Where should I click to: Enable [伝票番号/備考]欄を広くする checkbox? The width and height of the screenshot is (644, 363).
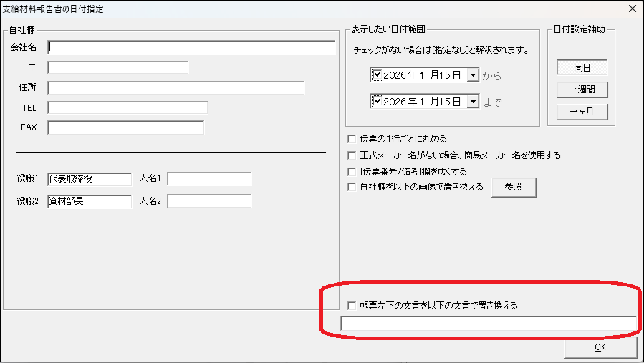click(352, 171)
